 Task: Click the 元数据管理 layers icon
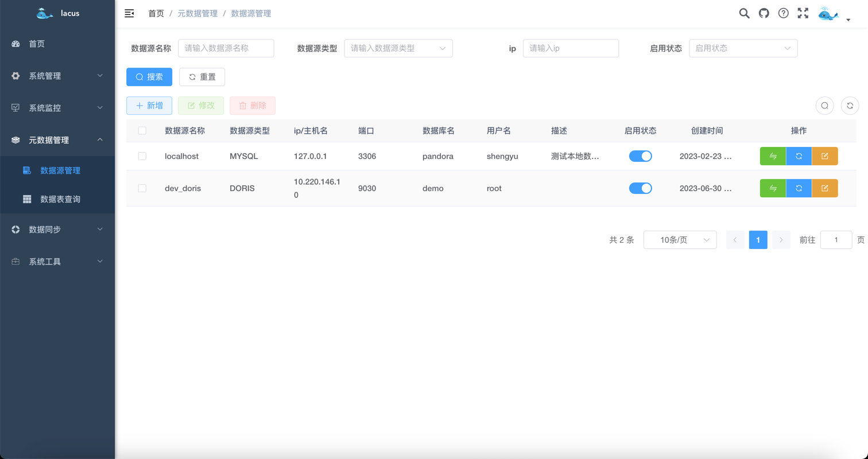point(15,140)
